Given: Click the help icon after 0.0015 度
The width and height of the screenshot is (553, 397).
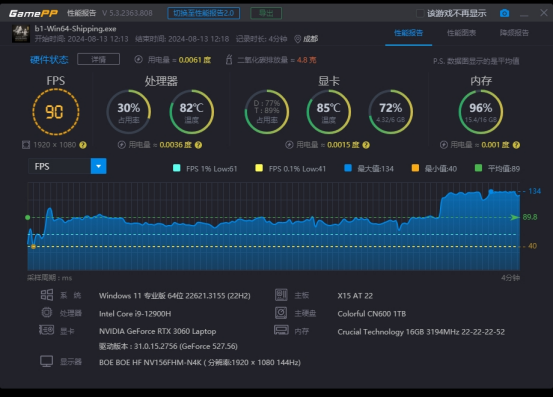Looking at the screenshot, I should 366,145.
